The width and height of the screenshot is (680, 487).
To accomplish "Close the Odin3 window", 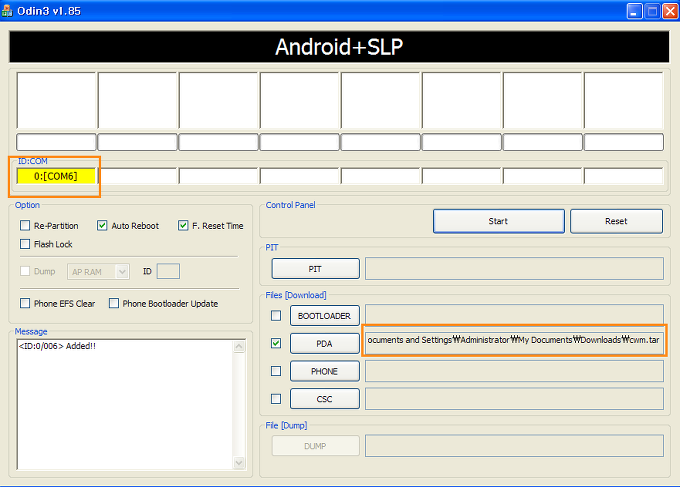I will pyautogui.click(x=670, y=11).
